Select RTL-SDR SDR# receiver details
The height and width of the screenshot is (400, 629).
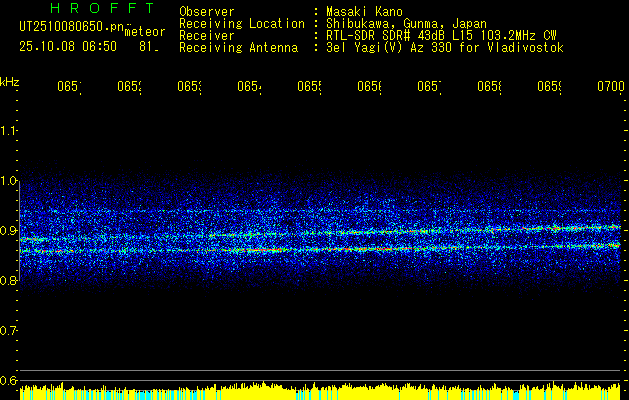click(x=442, y=36)
